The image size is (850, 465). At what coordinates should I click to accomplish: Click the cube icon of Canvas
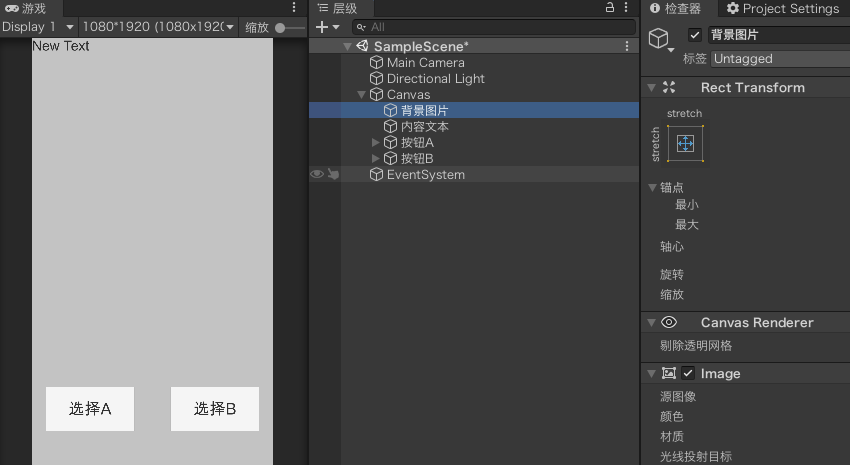point(376,94)
